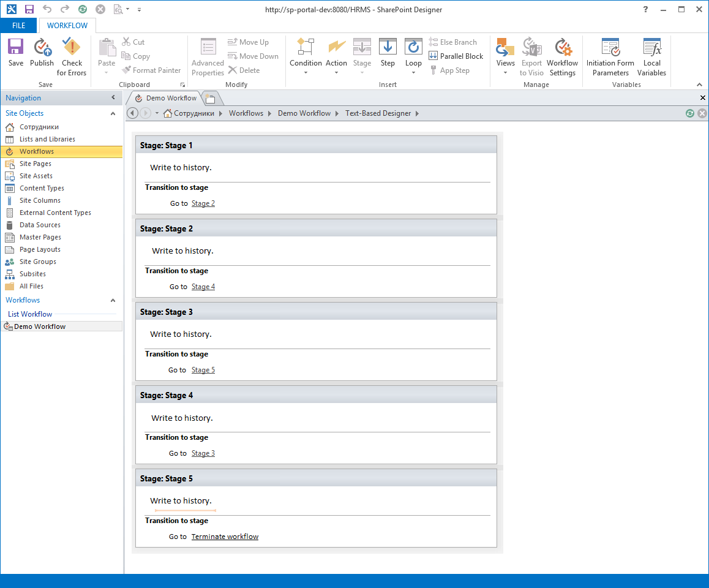Select Workflows in Site Objects
The image size is (709, 588).
61,151
